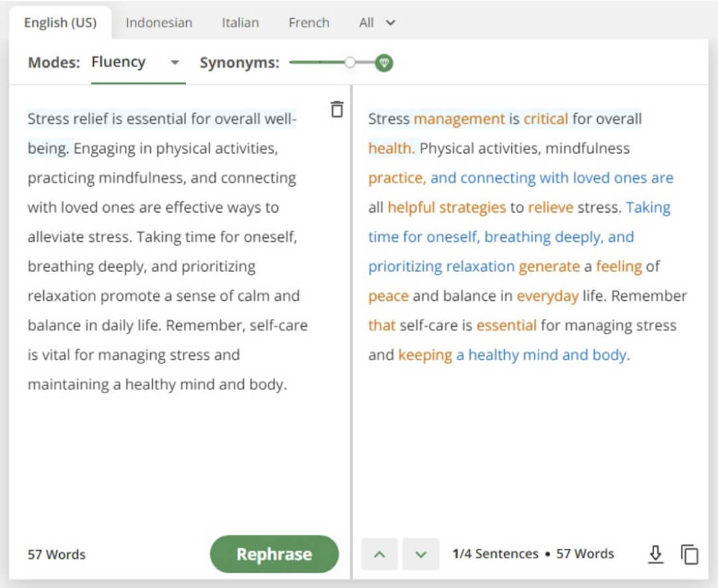
Task: Click inside the left input text area
Action: coord(166,465)
